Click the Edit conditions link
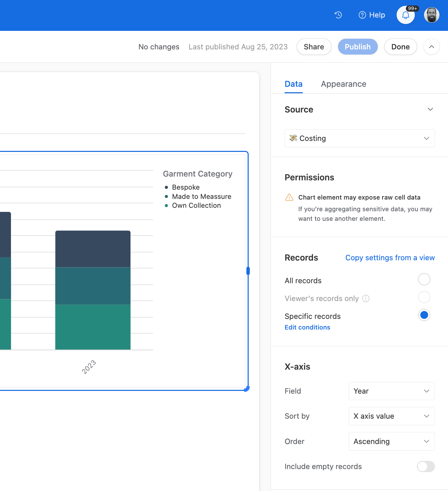The width and height of the screenshot is (448, 491). click(x=307, y=327)
